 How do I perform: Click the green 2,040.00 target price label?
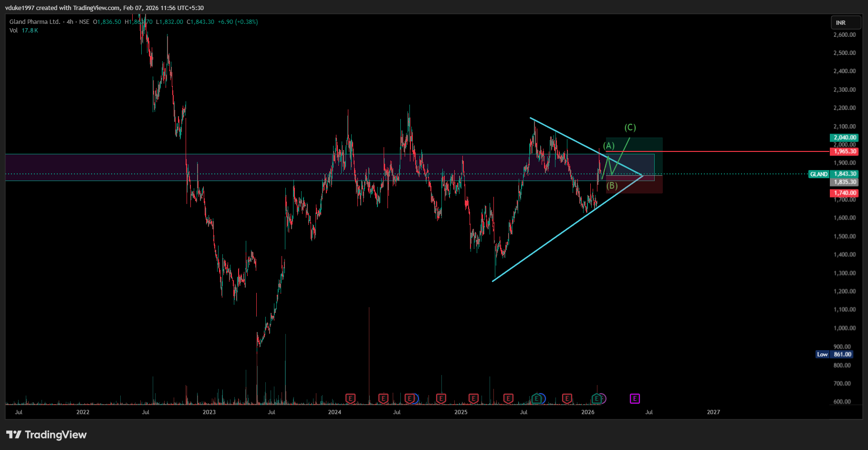click(845, 138)
